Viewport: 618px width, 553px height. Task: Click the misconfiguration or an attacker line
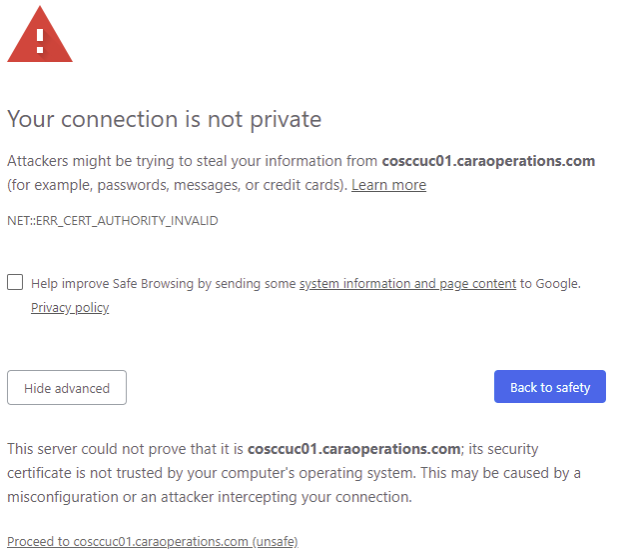[209, 497]
